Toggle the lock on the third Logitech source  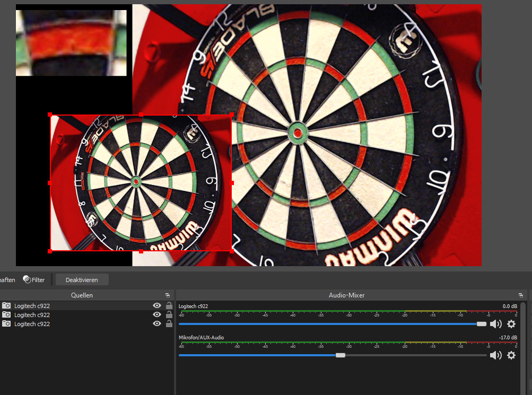(x=169, y=324)
